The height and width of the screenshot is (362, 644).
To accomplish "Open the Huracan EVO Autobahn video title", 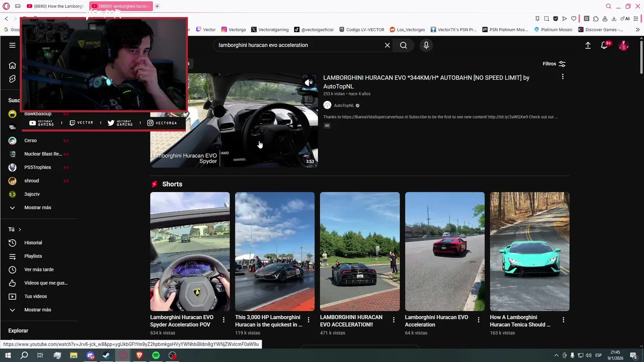I will click(x=426, y=82).
